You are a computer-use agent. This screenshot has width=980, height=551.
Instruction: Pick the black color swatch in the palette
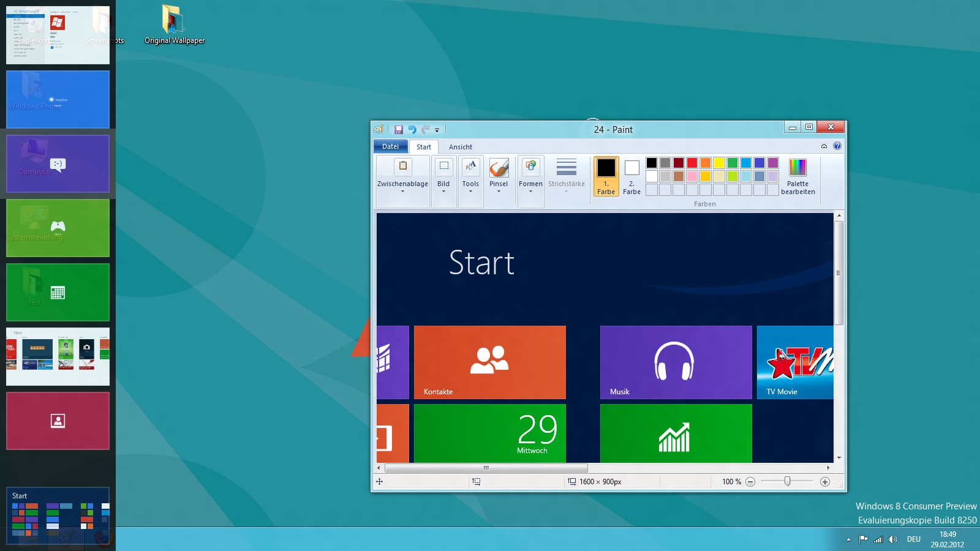652,163
